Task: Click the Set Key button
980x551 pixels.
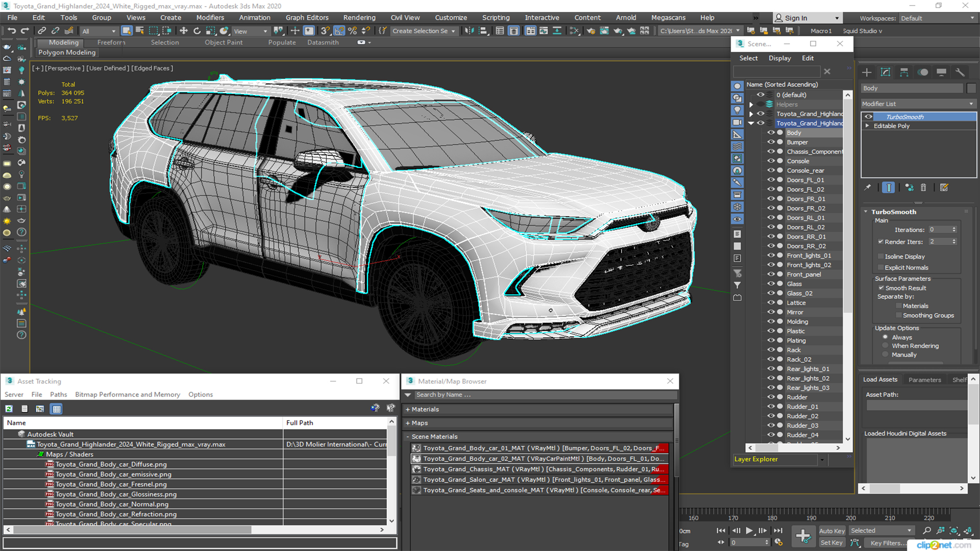Action: pyautogui.click(x=831, y=542)
